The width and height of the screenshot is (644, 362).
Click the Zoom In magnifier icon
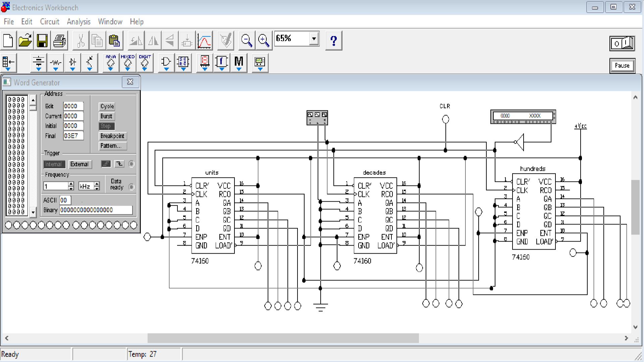(264, 41)
